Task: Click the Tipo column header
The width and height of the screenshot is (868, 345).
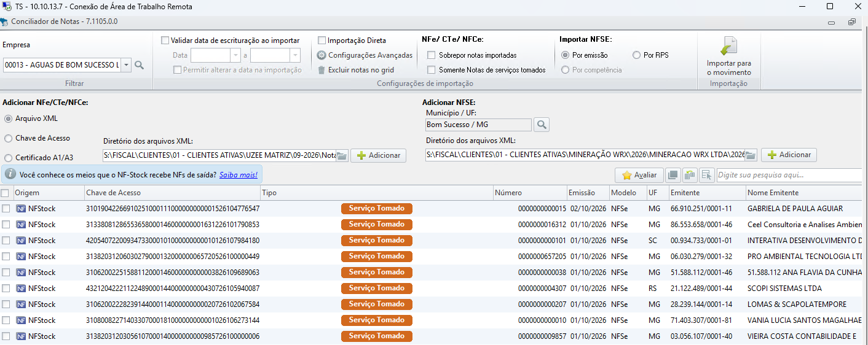Action: click(376, 193)
